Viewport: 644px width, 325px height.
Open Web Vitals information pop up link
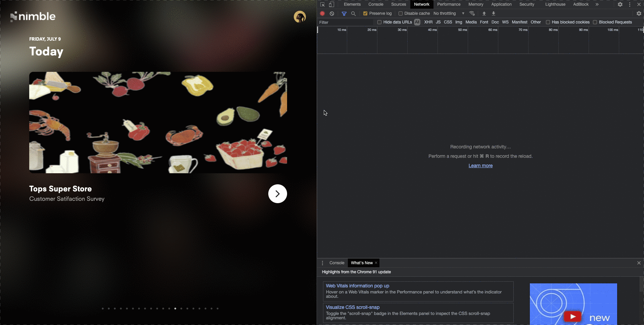357,286
